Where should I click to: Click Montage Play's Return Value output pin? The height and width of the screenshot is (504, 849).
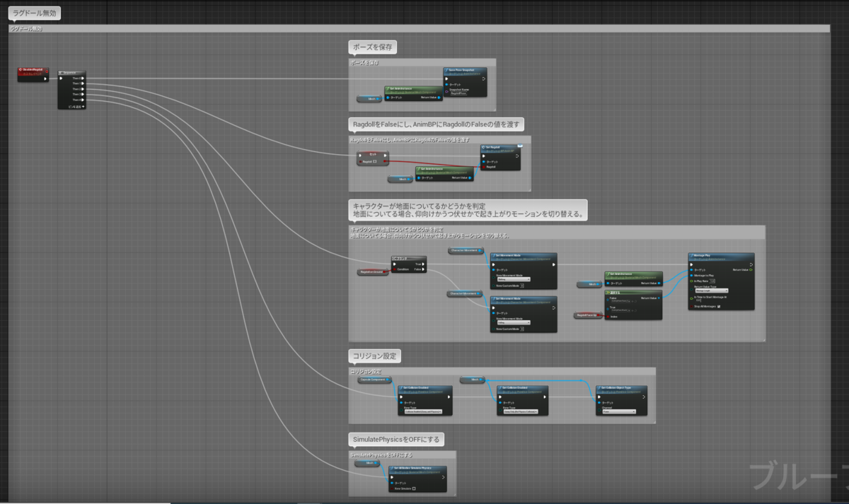coord(751,270)
